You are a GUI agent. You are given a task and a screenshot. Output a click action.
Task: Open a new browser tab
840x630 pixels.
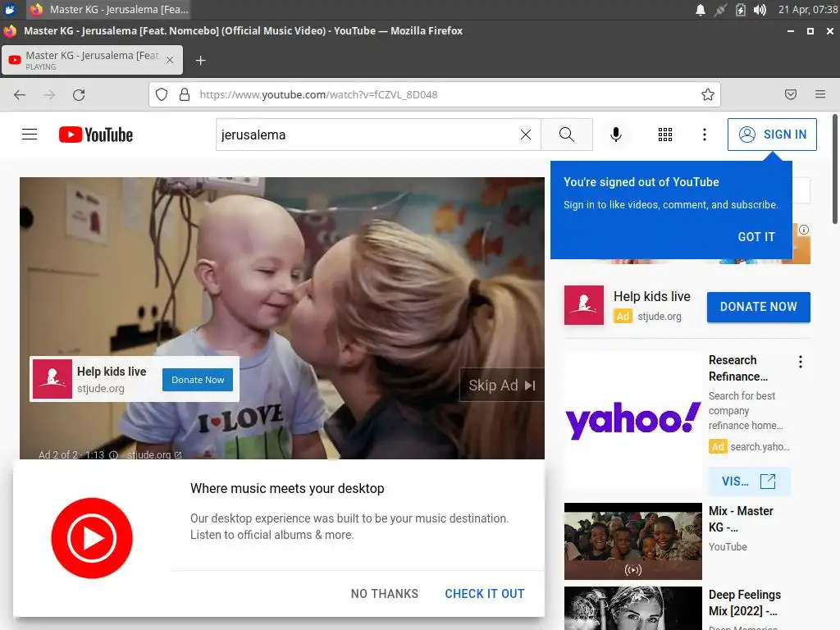(200, 61)
